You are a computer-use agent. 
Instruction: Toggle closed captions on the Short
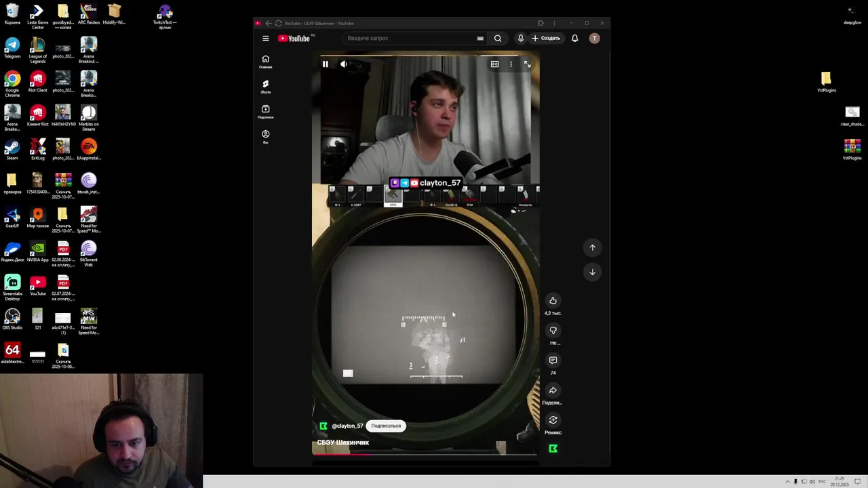pos(494,64)
